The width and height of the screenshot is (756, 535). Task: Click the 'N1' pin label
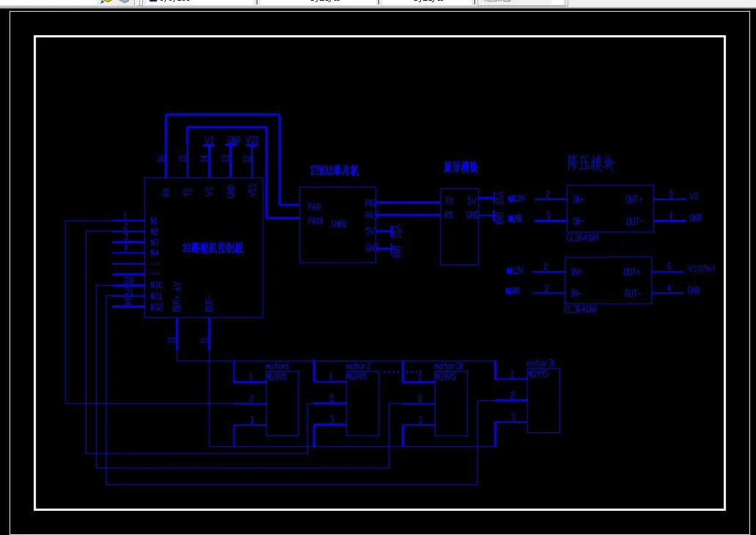tap(154, 221)
